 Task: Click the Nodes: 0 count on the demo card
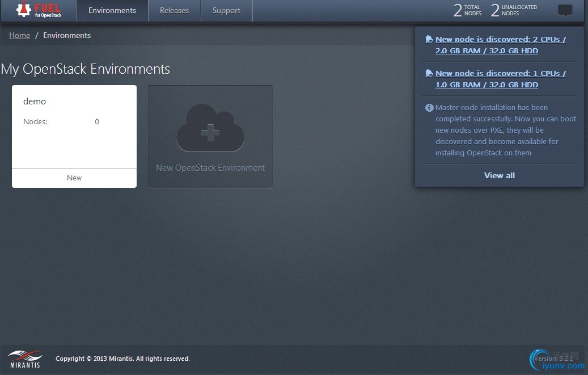click(61, 121)
